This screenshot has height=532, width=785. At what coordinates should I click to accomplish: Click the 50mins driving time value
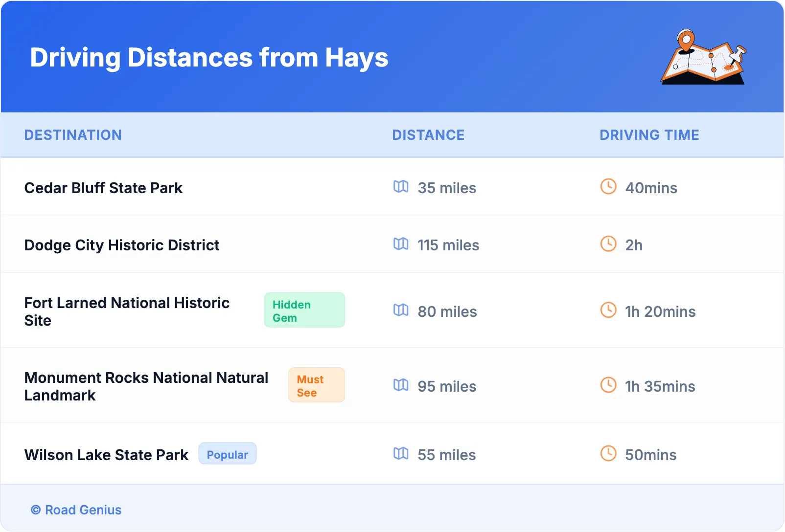click(x=651, y=455)
